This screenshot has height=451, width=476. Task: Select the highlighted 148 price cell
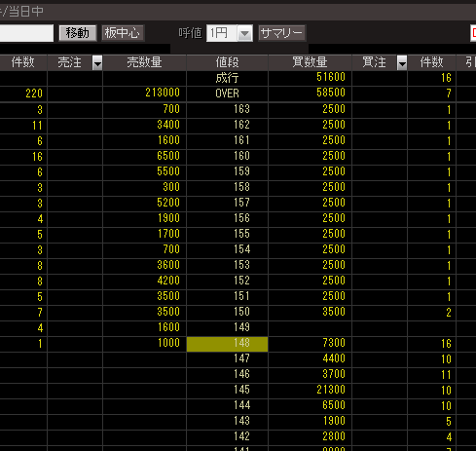pyautogui.click(x=227, y=344)
